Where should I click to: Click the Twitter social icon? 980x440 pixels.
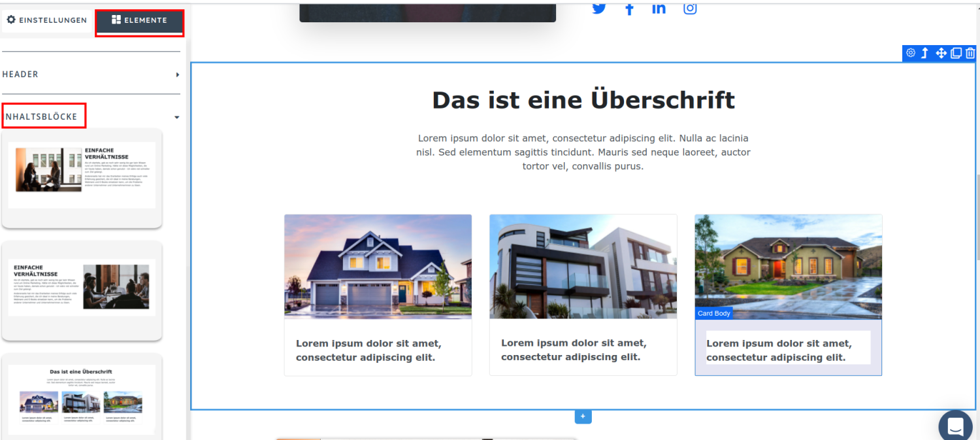pos(599,8)
